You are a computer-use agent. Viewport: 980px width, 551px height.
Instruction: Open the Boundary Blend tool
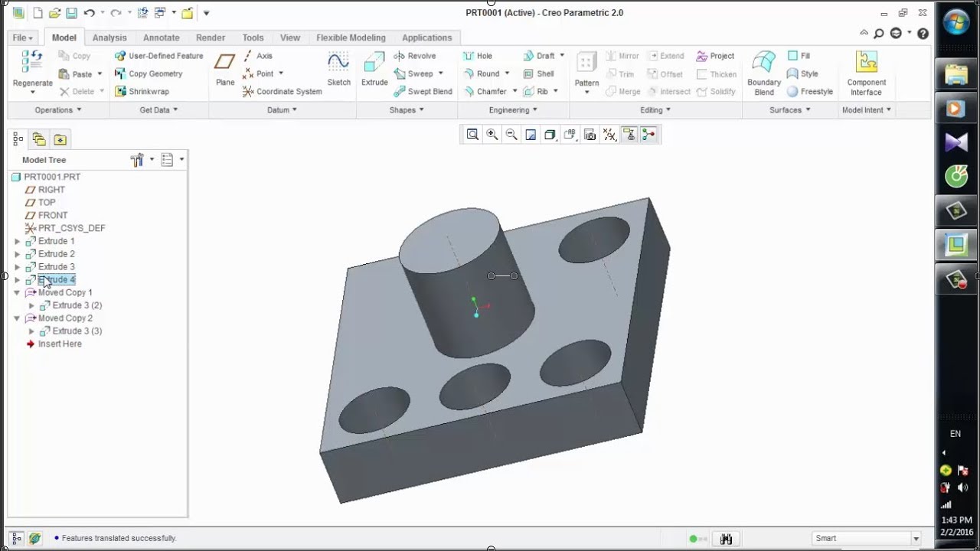coord(764,73)
